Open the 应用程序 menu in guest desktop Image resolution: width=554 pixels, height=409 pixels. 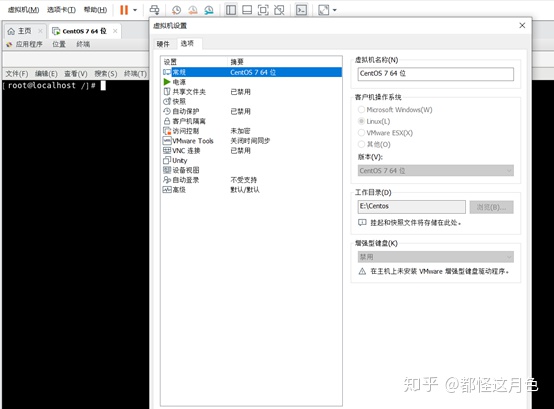[29, 44]
